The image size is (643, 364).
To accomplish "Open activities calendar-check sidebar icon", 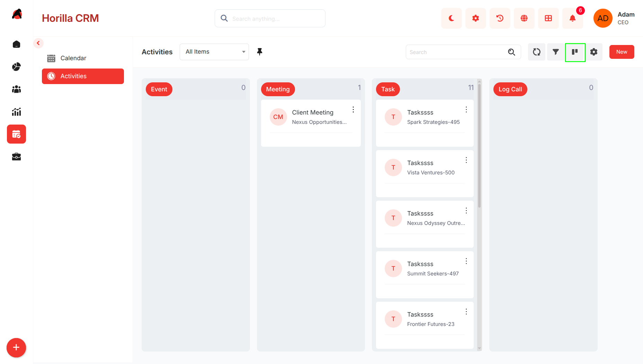I will pos(16,134).
